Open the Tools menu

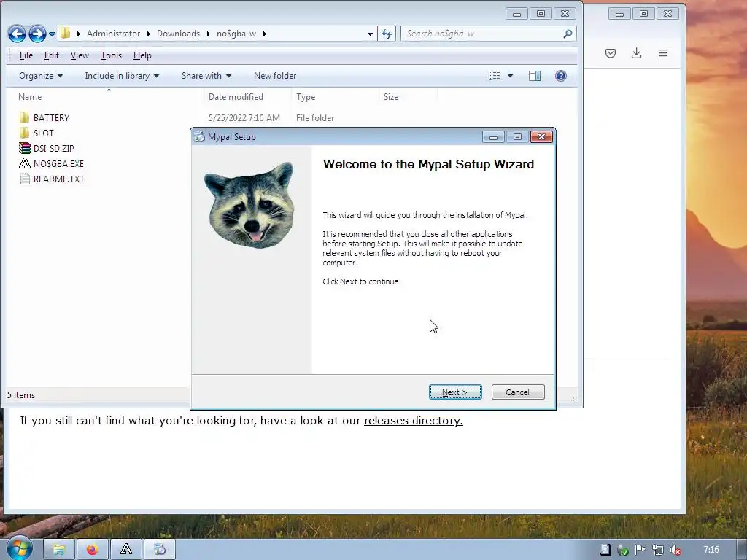click(111, 55)
